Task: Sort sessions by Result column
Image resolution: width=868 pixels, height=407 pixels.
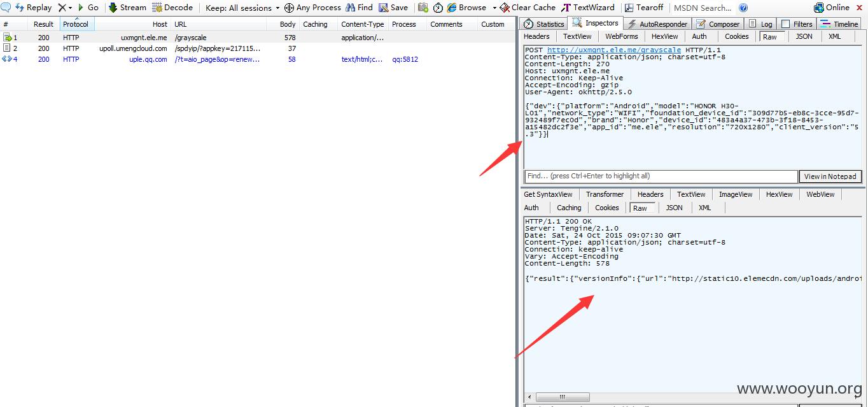Action: pyautogui.click(x=44, y=24)
